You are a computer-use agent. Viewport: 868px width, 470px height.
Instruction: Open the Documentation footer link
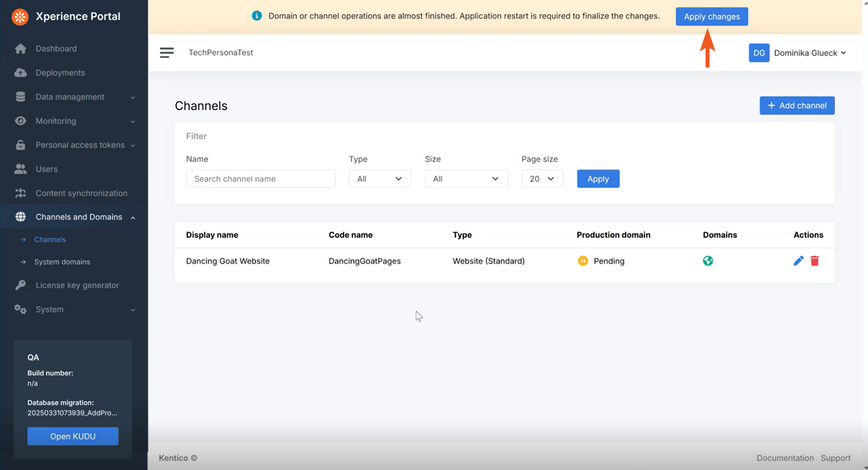pos(785,458)
